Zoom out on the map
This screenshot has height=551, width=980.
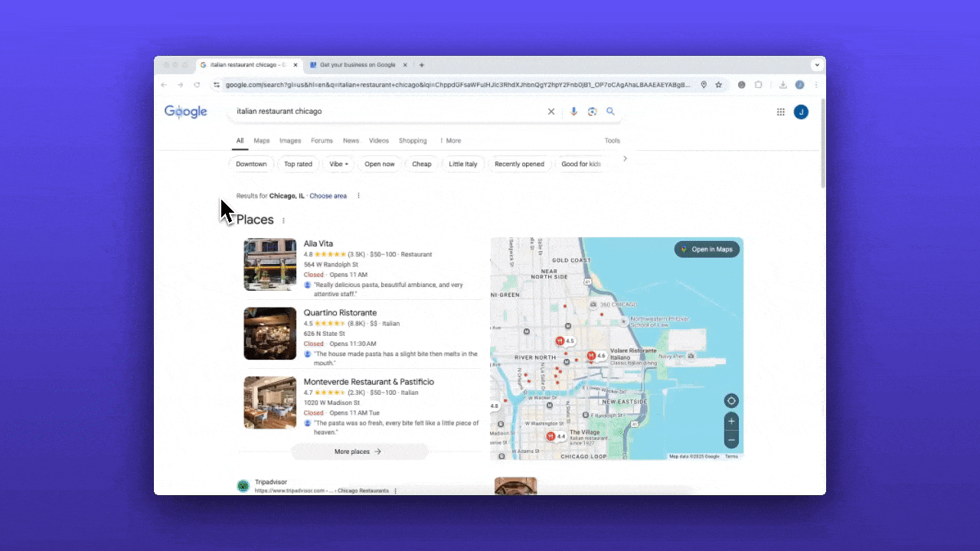point(731,440)
